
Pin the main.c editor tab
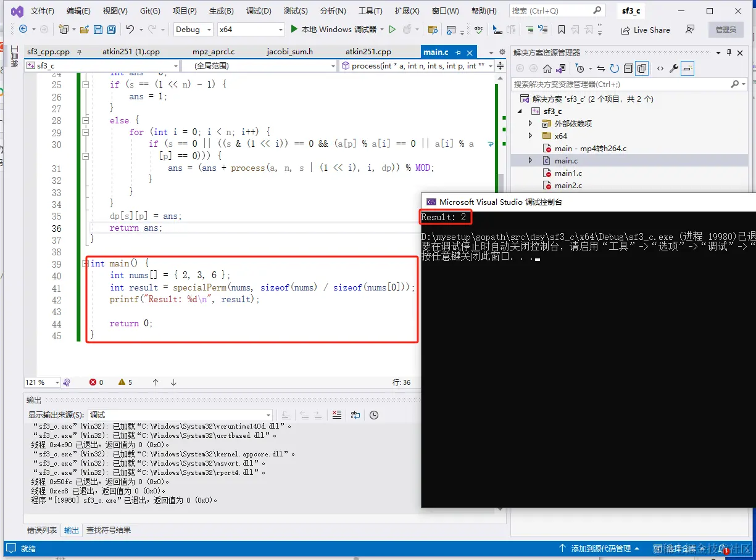[457, 52]
